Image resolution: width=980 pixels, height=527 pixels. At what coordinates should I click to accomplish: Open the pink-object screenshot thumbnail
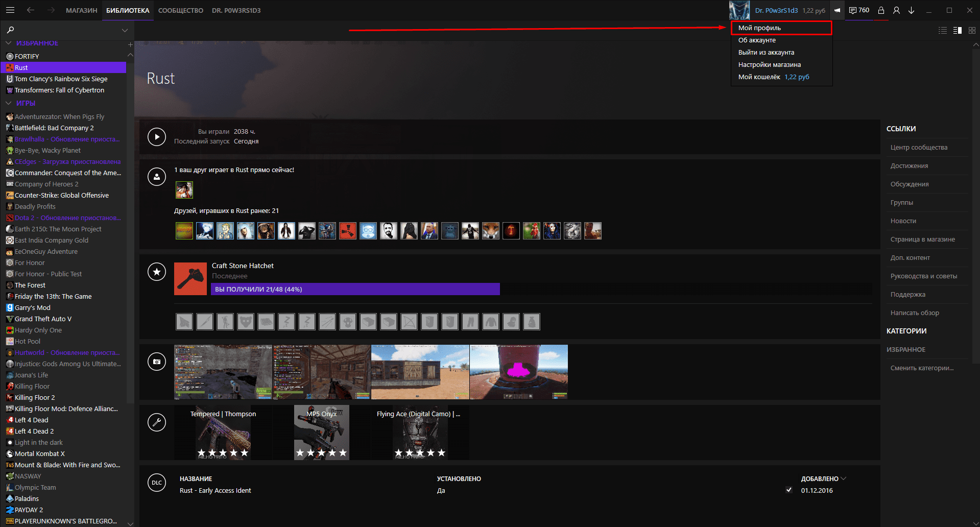(518, 372)
